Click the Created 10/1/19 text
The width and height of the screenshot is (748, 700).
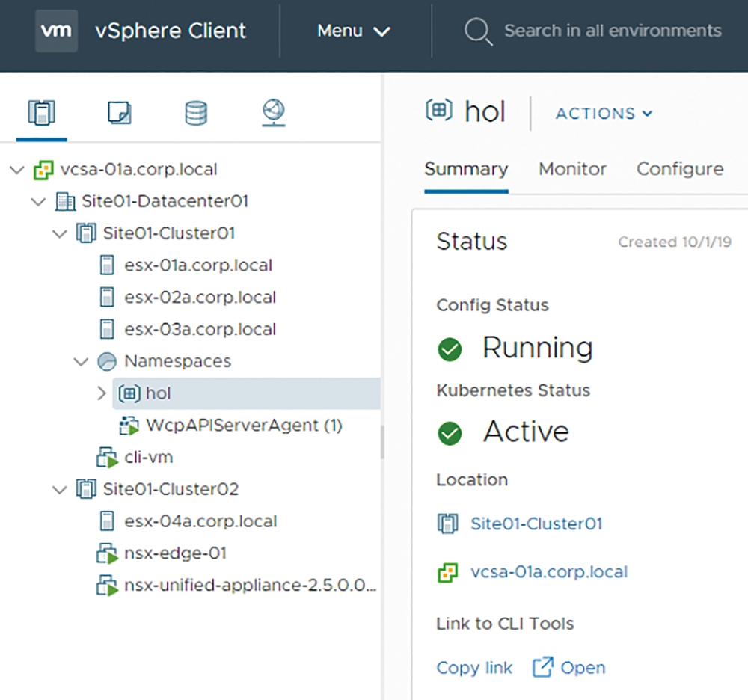coord(675,242)
